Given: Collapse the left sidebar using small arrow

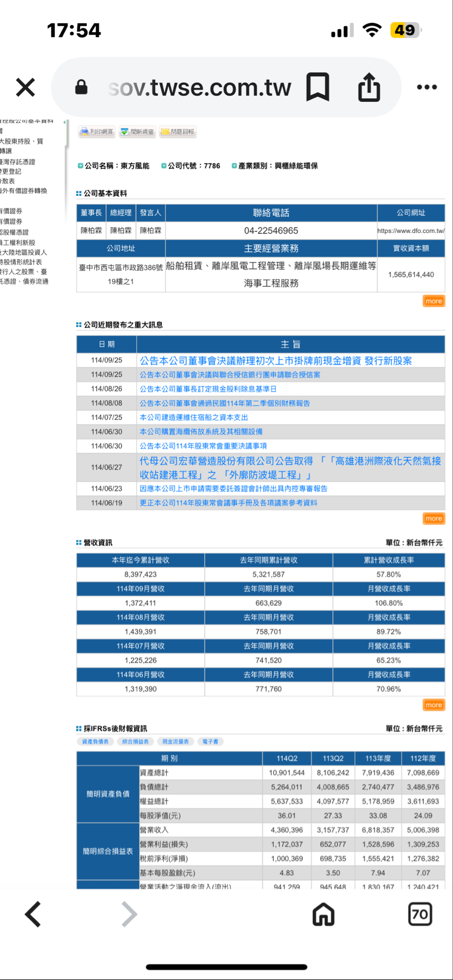Looking at the screenshot, I should click(x=65, y=122).
